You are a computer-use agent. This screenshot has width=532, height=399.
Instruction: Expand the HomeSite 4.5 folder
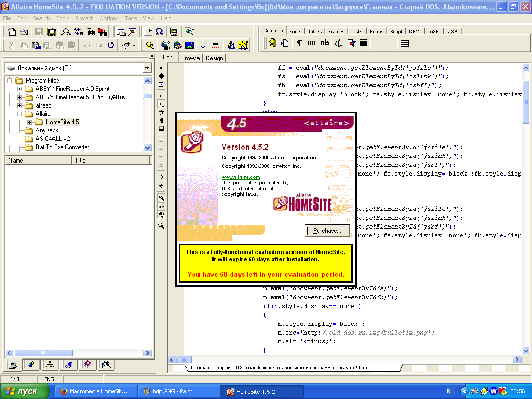[x=30, y=122]
